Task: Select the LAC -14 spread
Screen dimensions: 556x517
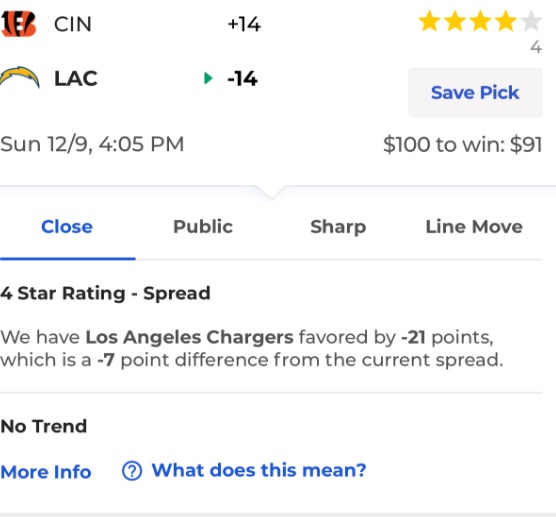Action: (242, 78)
